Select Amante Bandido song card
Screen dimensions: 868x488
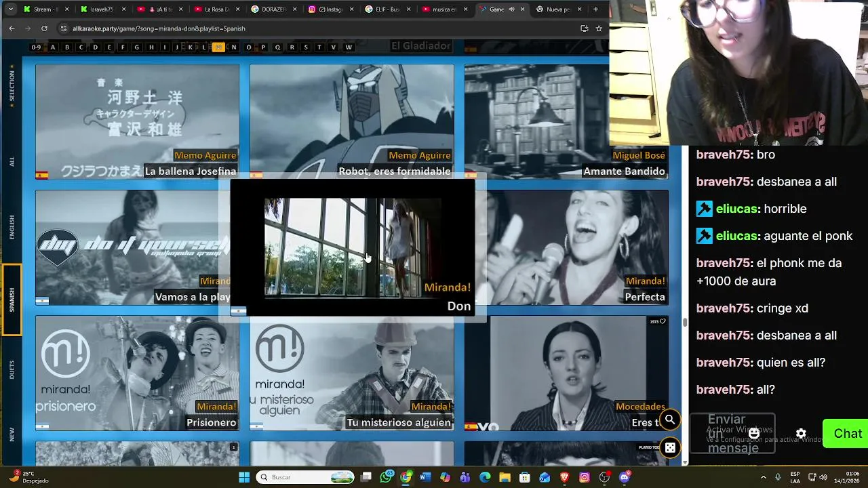click(566, 121)
